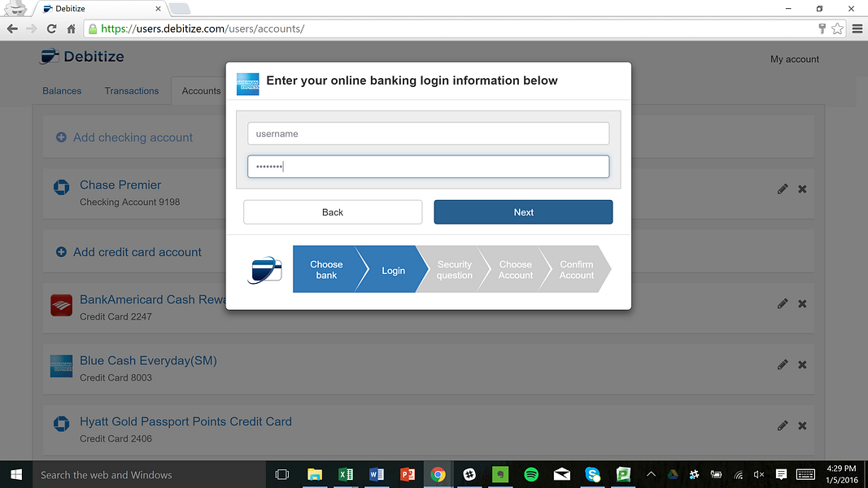Click the Back button in dialog
The height and width of the screenshot is (488, 868).
tap(333, 212)
